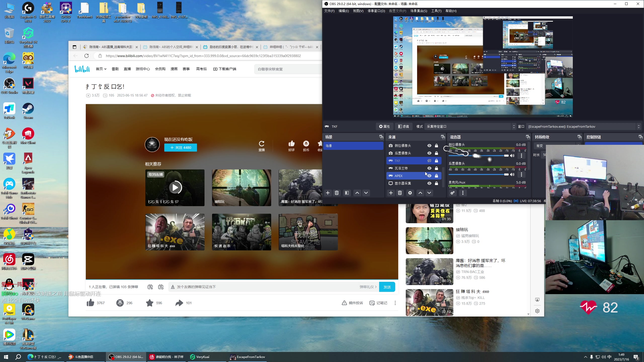Add a new source in OBS sources panel
This screenshot has width=644, height=362.
pos(391,193)
